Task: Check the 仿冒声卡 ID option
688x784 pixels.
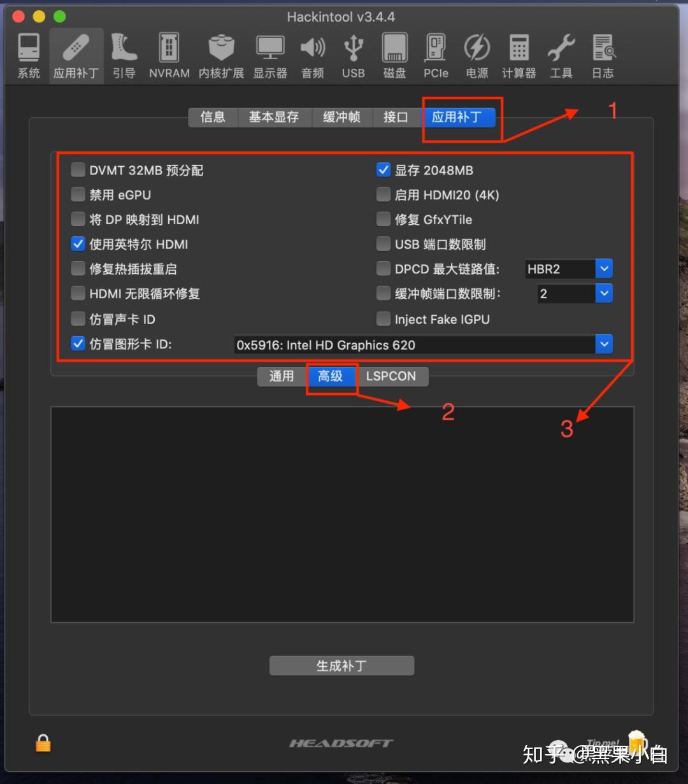Action: tap(78, 318)
